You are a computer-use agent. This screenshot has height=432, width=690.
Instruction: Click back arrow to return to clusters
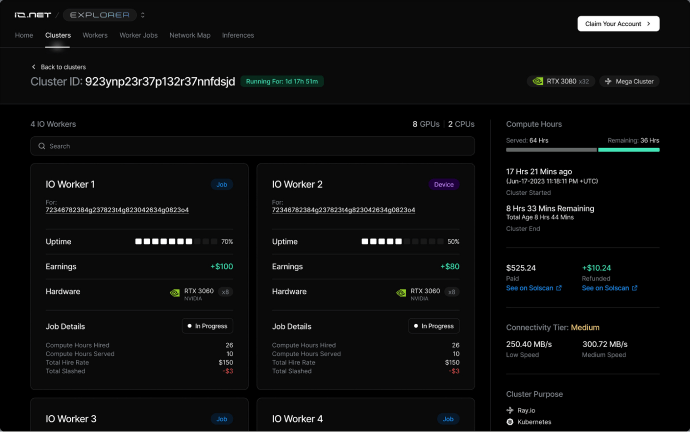34,67
